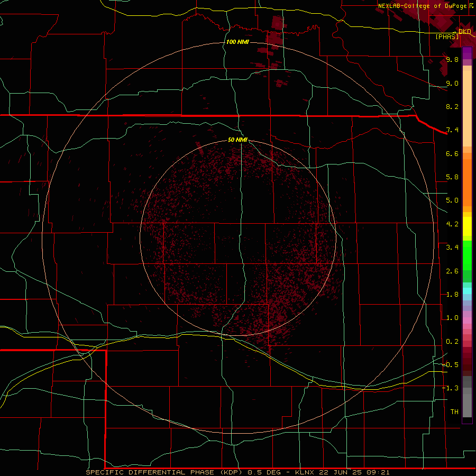The image size is (476, 476).
Task: Select the 4.2 value on color scale
Action: [x=452, y=224]
